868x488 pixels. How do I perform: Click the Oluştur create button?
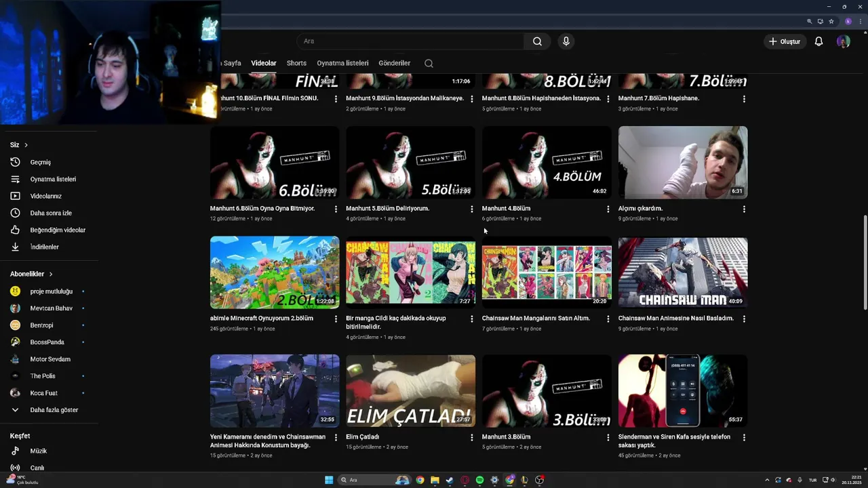point(785,41)
